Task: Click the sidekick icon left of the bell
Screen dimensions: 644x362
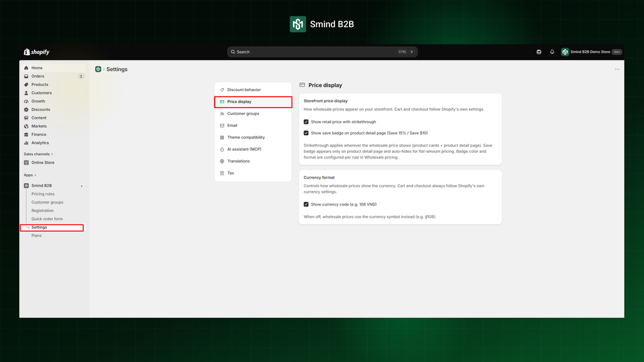Action: [x=539, y=52]
